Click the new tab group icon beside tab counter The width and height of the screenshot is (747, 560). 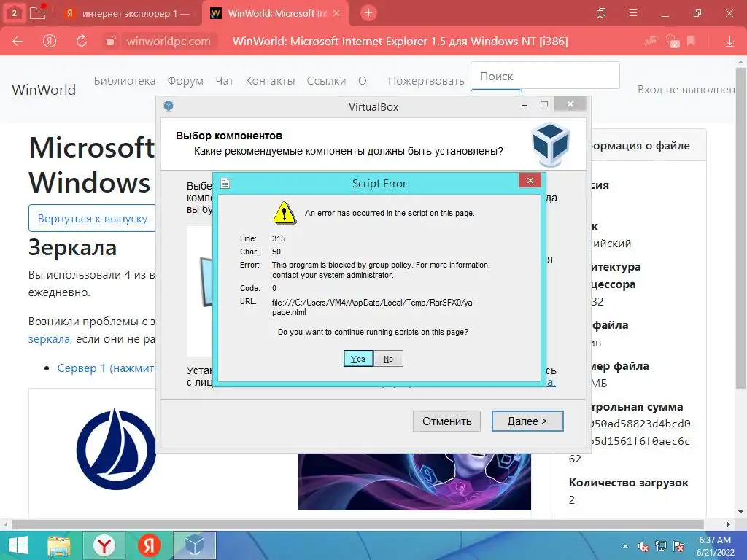38,12
